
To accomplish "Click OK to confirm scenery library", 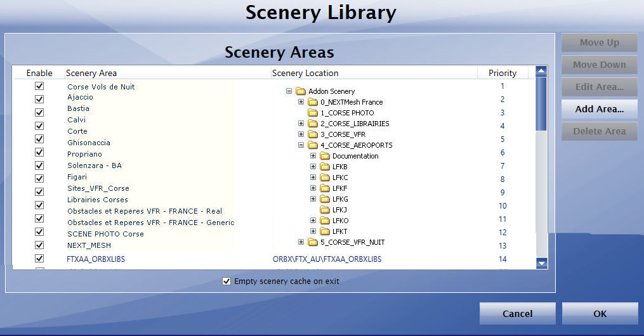I will click(600, 313).
